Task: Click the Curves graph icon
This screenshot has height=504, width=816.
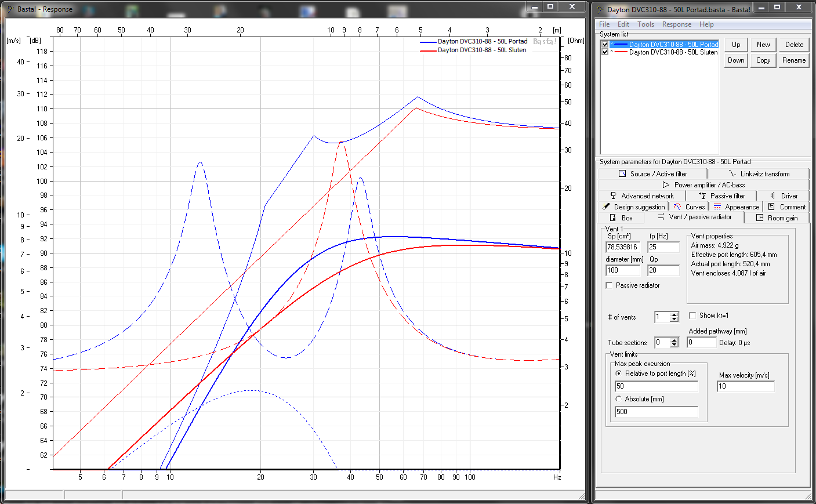Action: point(677,207)
